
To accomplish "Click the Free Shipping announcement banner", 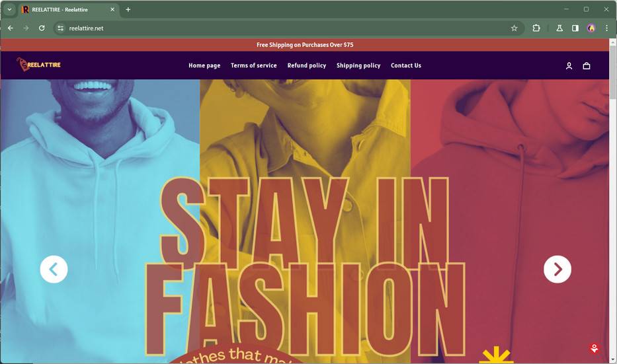I will (x=305, y=45).
